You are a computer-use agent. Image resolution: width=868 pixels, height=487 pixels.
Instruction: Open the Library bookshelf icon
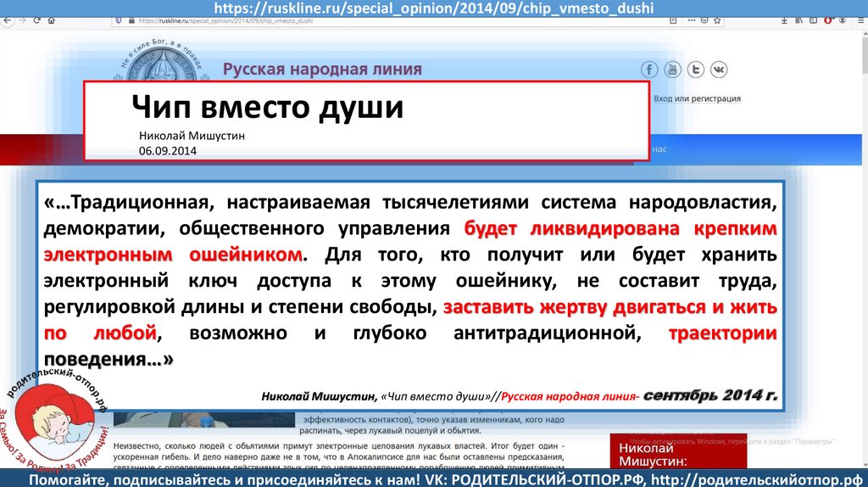point(798,20)
